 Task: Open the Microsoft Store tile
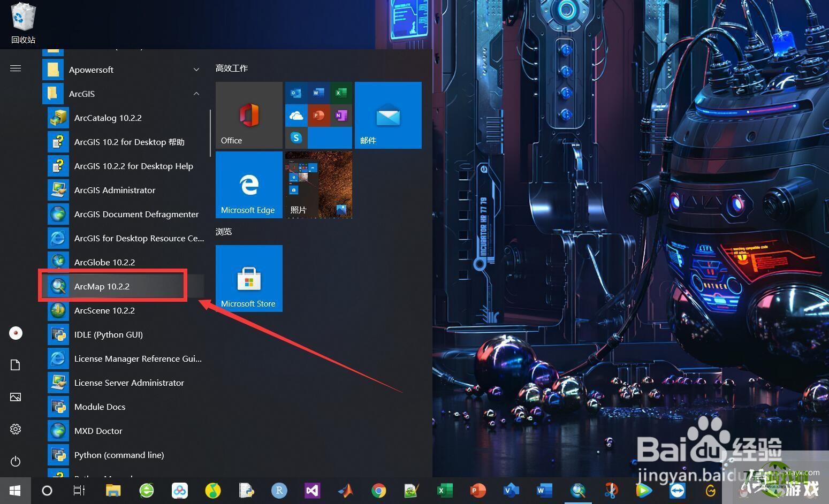tap(249, 278)
